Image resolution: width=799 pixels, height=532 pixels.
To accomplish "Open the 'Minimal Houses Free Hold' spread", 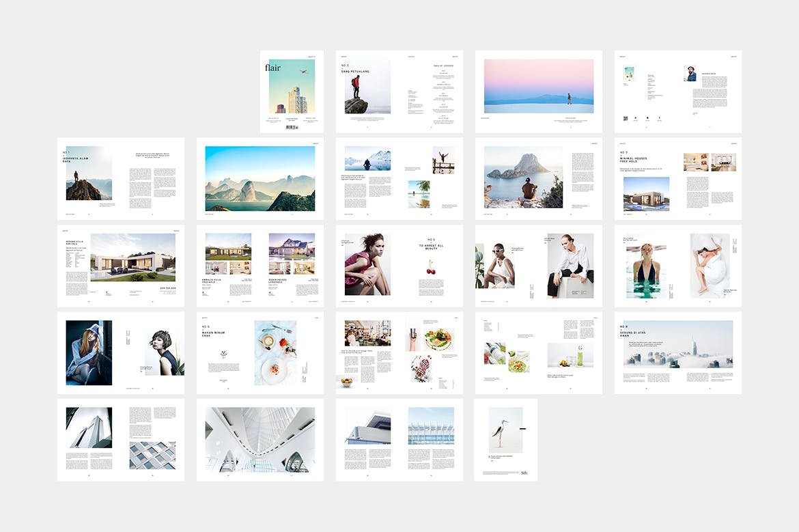I will click(x=677, y=177).
